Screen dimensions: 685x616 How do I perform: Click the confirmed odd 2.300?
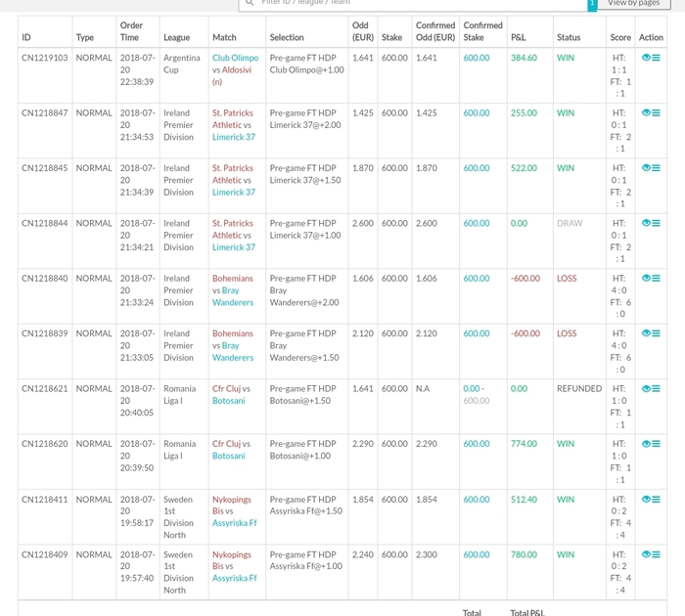click(427, 554)
